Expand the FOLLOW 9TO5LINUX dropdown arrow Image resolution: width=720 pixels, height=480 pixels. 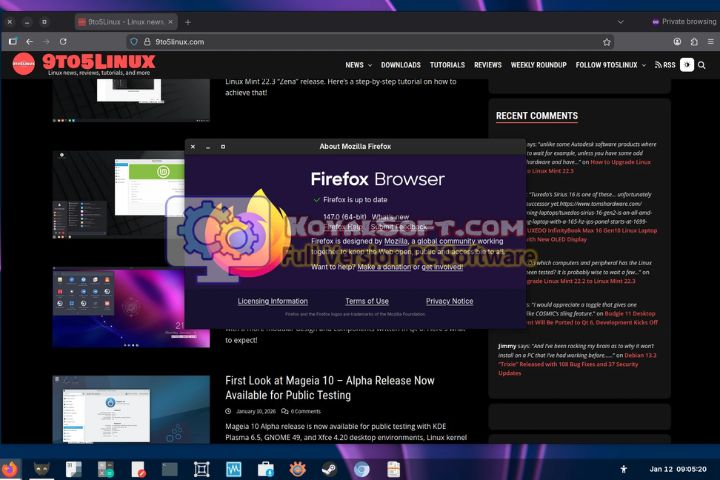coord(644,65)
